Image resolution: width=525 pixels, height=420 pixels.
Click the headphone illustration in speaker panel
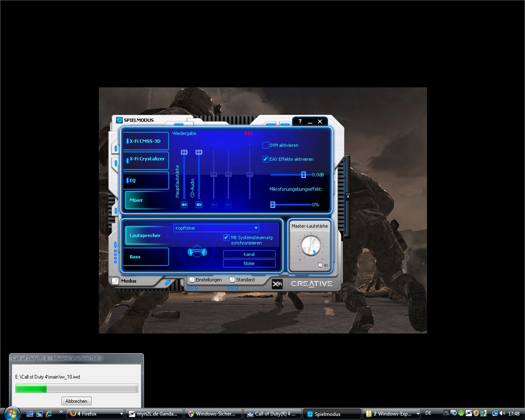pos(197,251)
